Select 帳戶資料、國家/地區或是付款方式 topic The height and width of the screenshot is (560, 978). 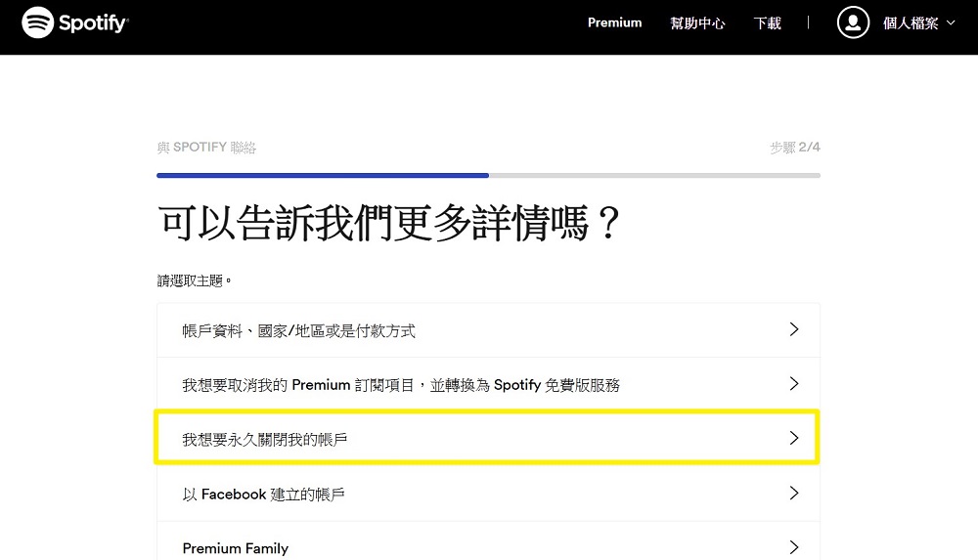pyautogui.click(x=488, y=330)
